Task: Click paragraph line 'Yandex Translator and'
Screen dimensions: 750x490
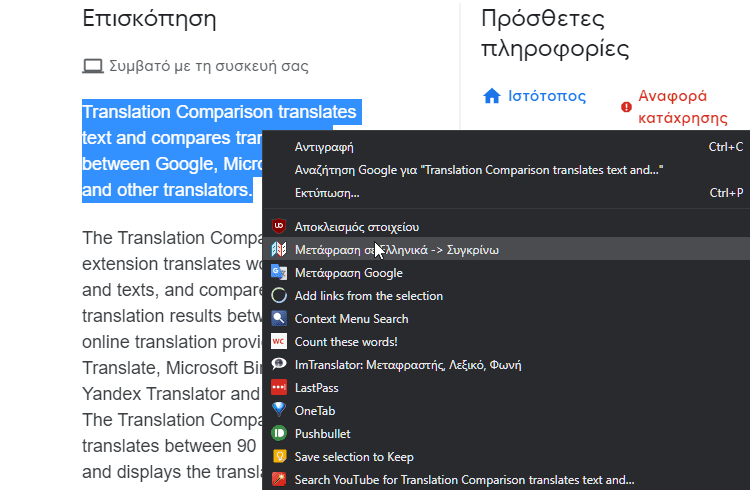Action: pos(171,394)
